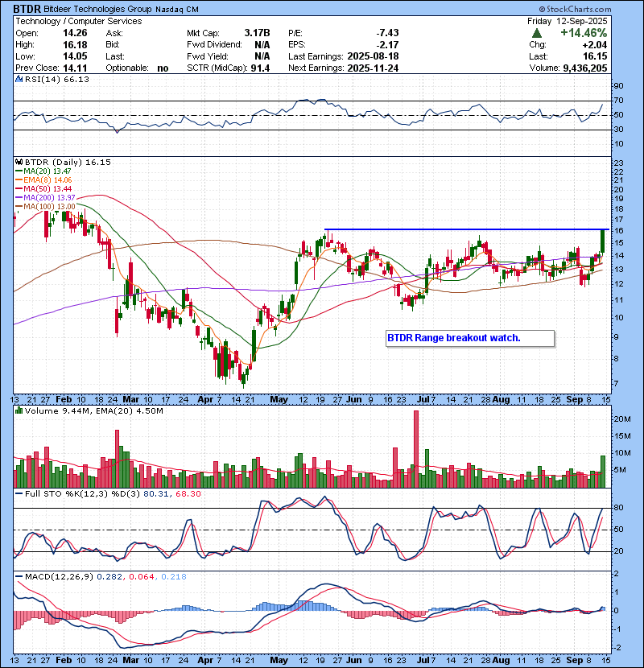
Task: Click the Nasdaq CM exchange label
Action: coord(177,10)
